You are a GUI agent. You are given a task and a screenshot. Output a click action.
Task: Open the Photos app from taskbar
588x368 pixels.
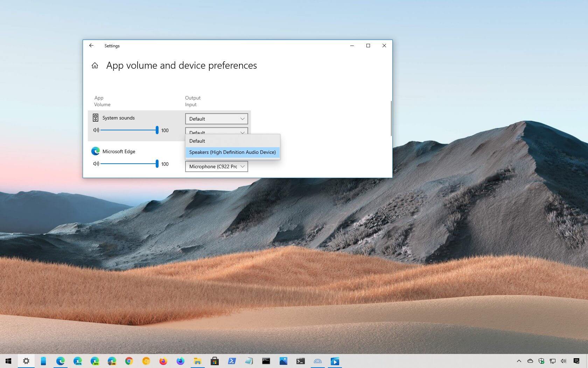tap(283, 361)
